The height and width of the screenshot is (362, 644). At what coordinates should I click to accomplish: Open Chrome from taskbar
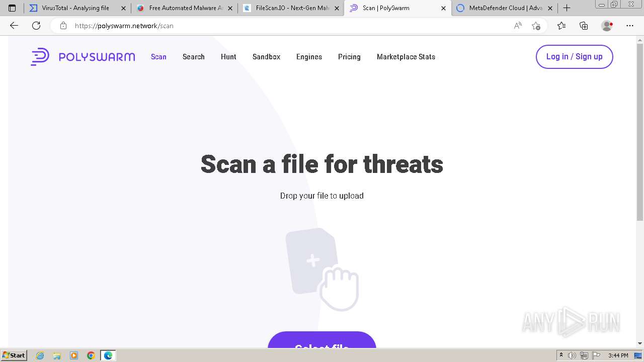[x=91, y=355]
